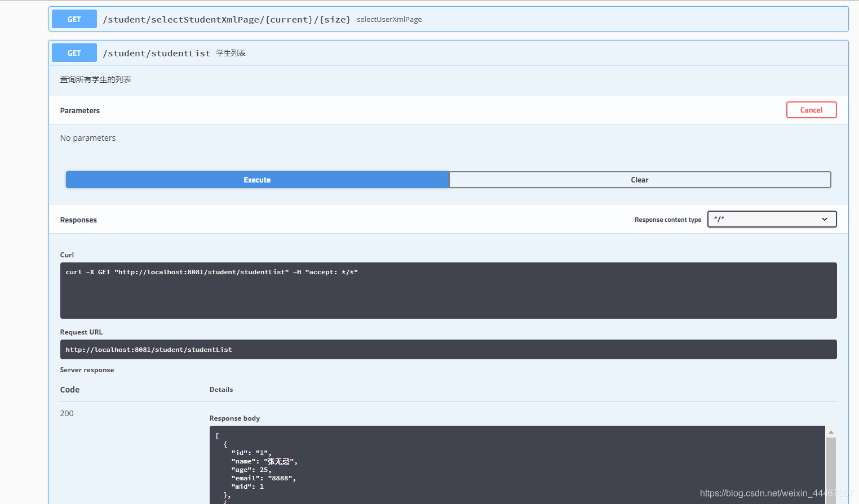The width and height of the screenshot is (859, 504).
Task: Click the response body scrollbar thumb
Action: 831,470
